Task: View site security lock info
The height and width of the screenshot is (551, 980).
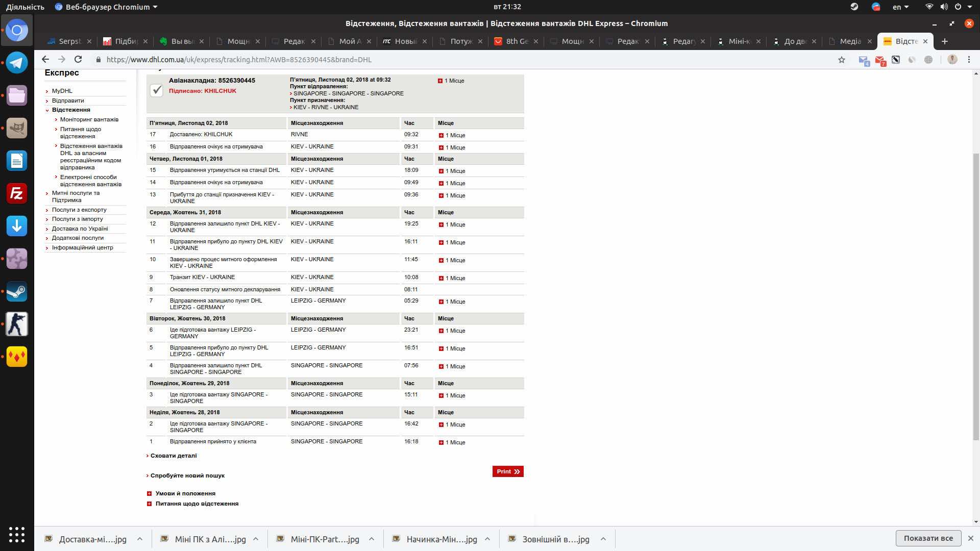Action: tap(99, 60)
